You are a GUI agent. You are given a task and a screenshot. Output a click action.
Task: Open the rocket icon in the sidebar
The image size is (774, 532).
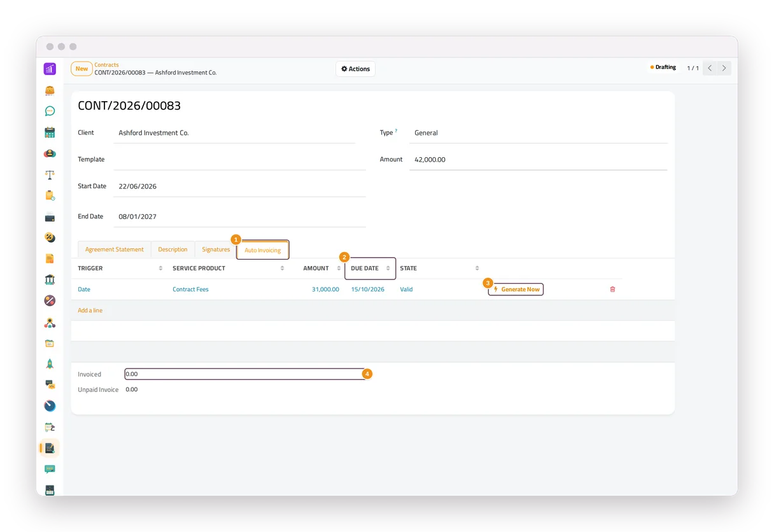(50, 364)
